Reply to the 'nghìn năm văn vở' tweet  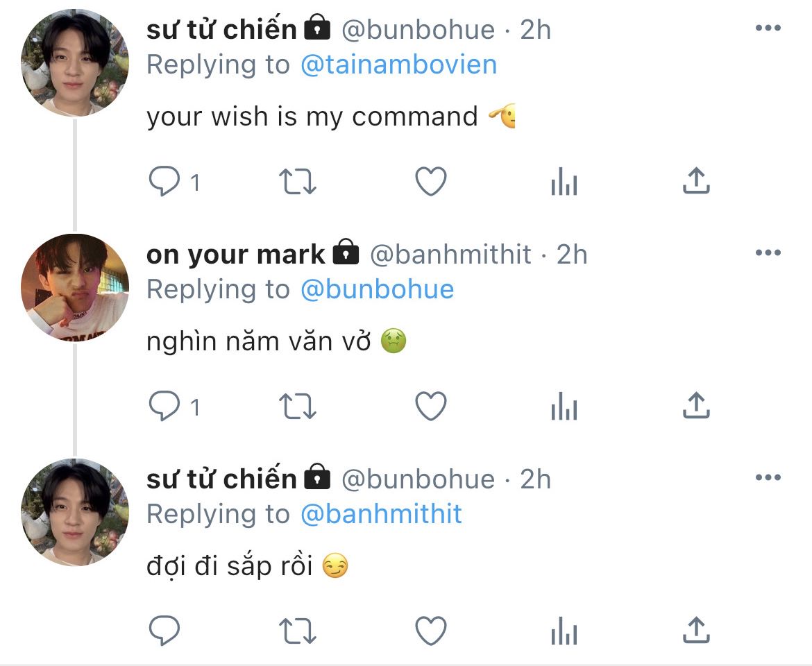tap(164, 406)
